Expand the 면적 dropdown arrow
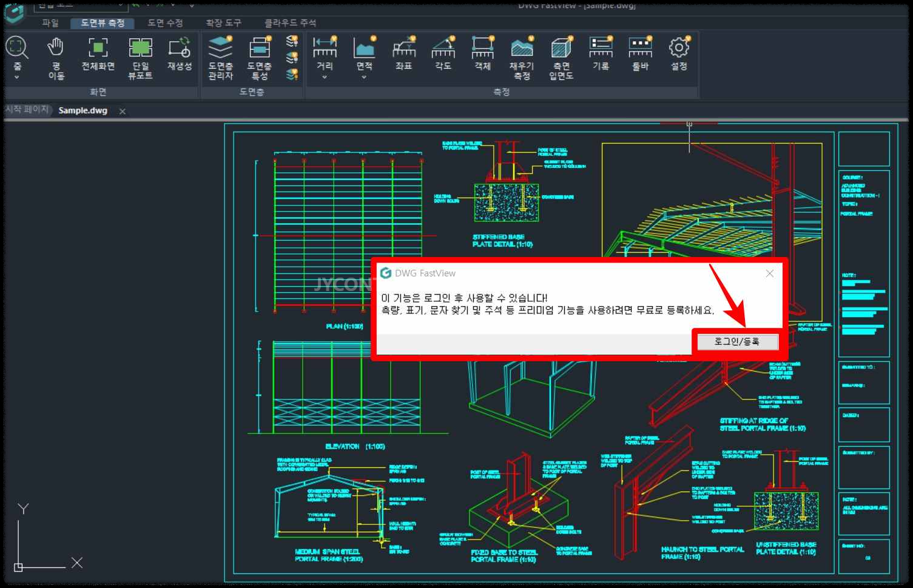Viewport: 913px width, 588px height. coord(364,78)
